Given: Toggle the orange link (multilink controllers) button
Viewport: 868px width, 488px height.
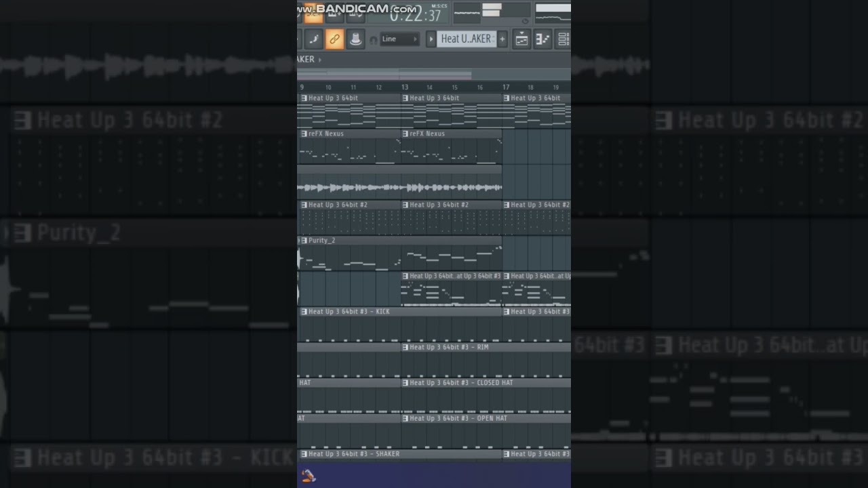Looking at the screenshot, I should pyautogui.click(x=334, y=39).
